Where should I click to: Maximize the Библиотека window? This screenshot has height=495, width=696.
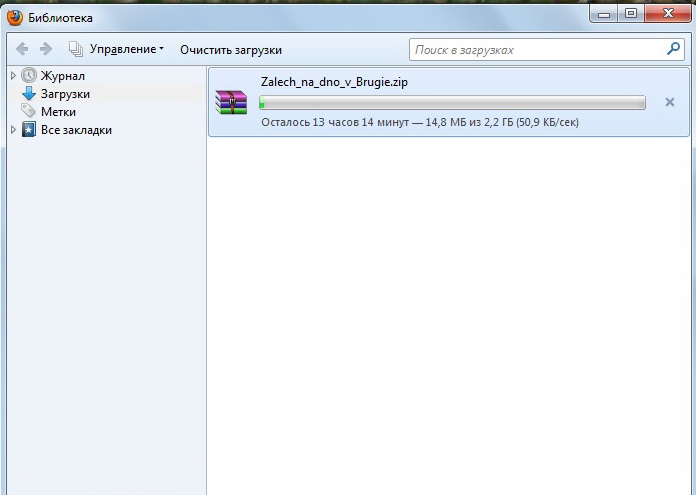pos(631,14)
